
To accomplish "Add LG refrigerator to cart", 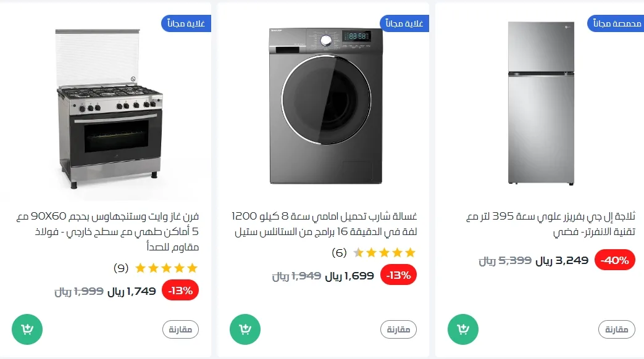I will [x=462, y=330].
